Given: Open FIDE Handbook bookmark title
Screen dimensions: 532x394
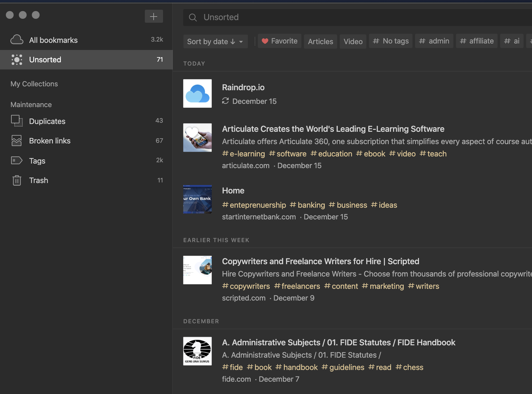Looking at the screenshot, I should [x=339, y=342].
